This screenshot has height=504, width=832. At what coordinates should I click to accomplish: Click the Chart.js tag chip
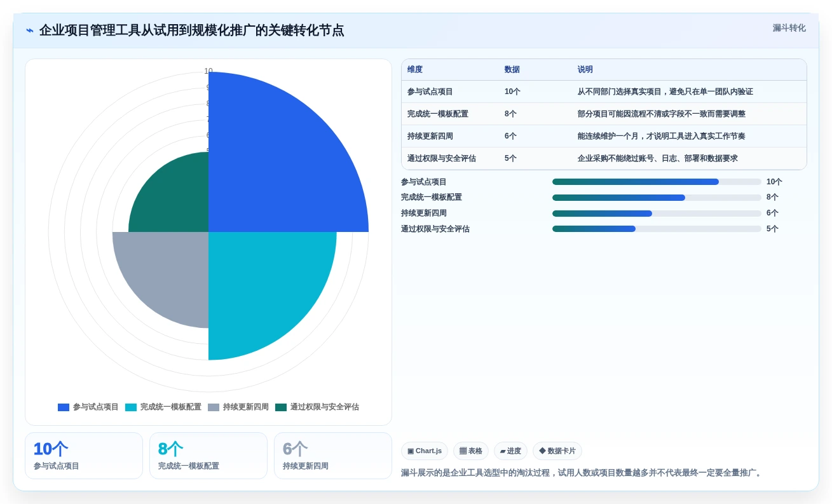[x=425, y=451]
